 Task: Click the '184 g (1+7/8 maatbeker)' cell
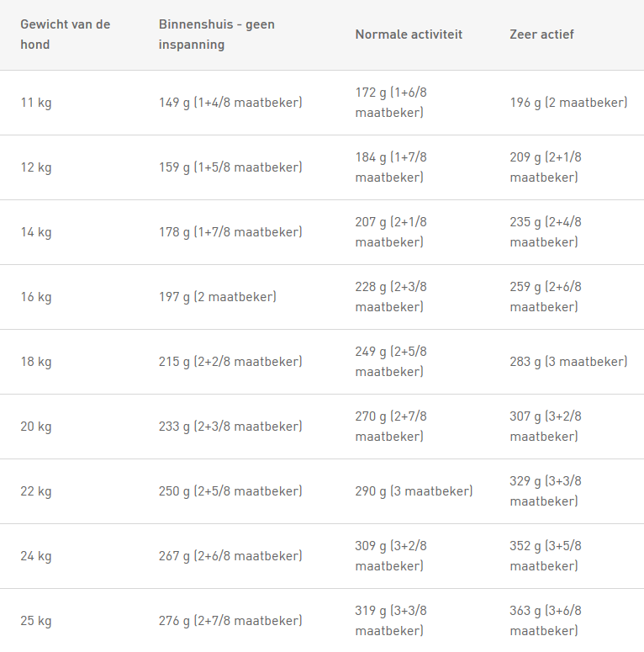click(x=391, y=167)
